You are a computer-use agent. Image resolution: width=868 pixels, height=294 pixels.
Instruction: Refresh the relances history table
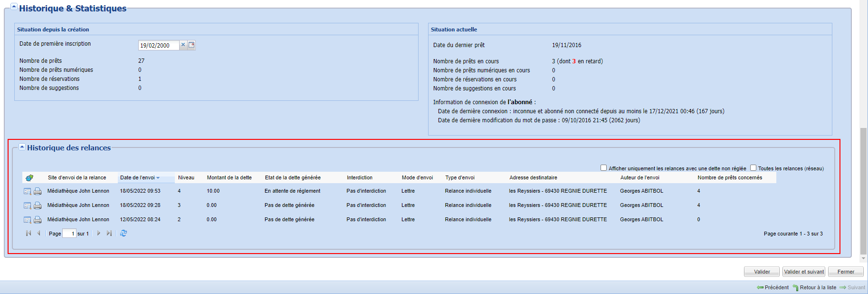[x=124, y=233]
